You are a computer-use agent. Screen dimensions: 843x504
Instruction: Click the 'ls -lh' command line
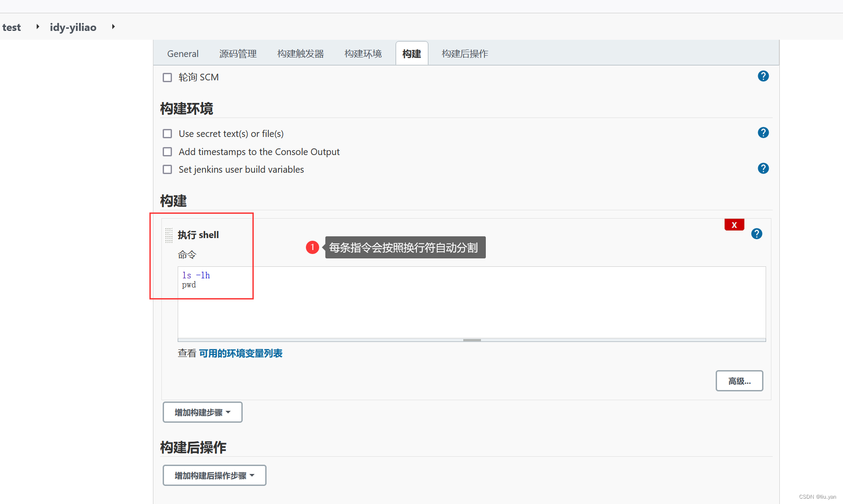point(196,275)
